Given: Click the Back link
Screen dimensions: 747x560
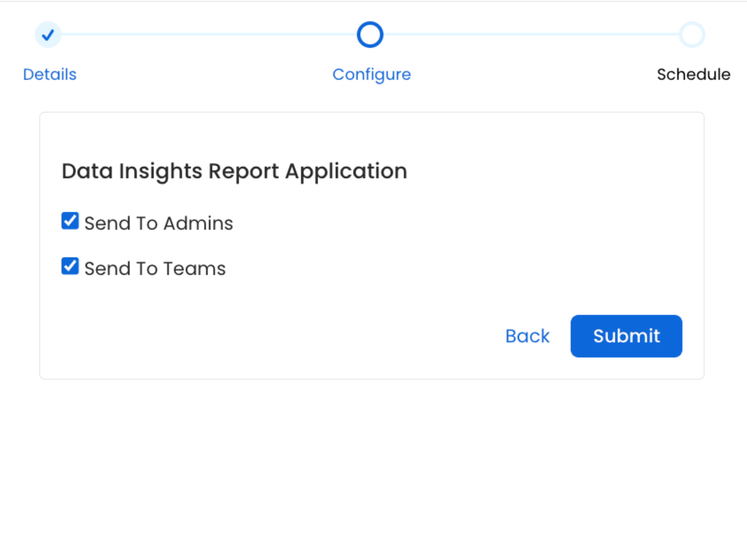Looking at the screenshot, I should pos(527,336).
